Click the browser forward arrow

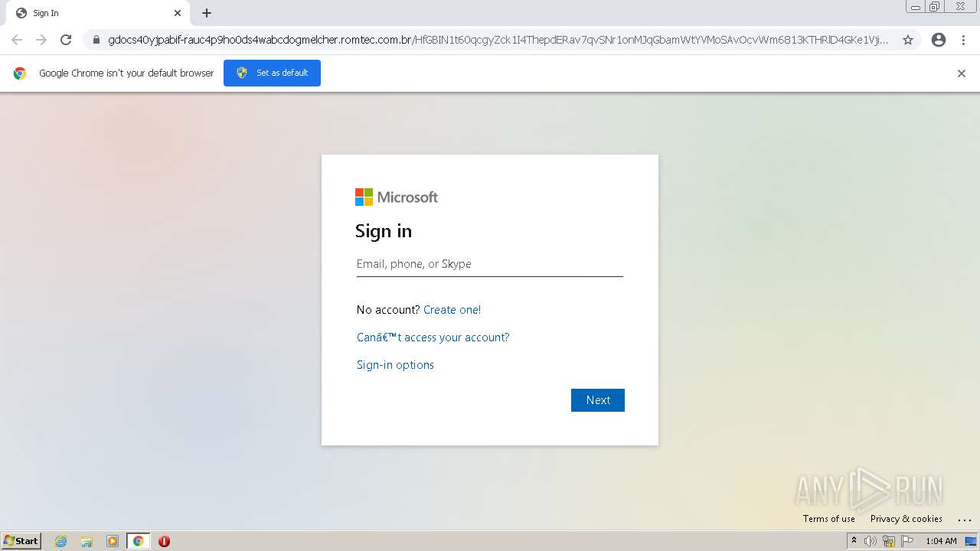[x=41, y=40]
